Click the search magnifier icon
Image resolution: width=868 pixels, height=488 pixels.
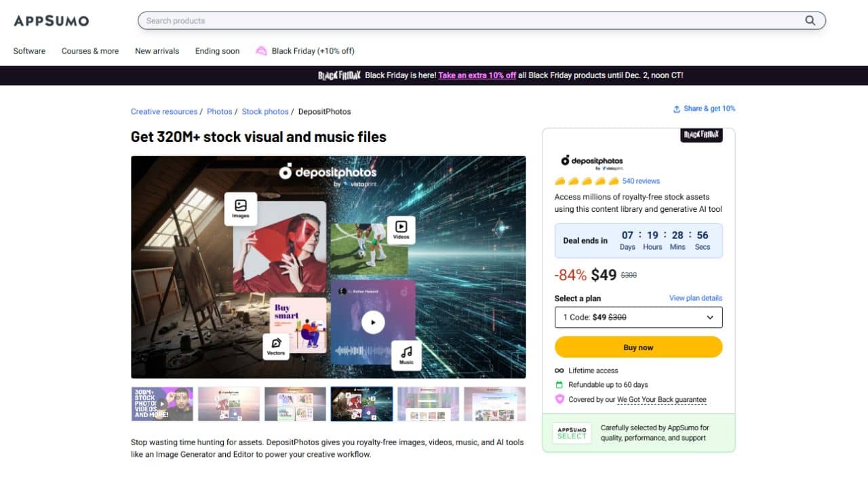click(810, 20)
